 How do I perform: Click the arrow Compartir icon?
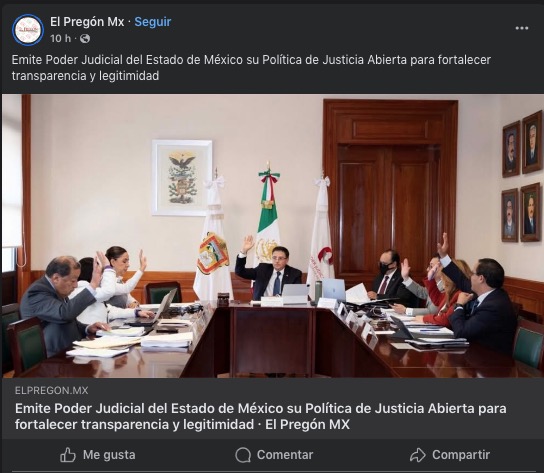[x=417, y=455]
